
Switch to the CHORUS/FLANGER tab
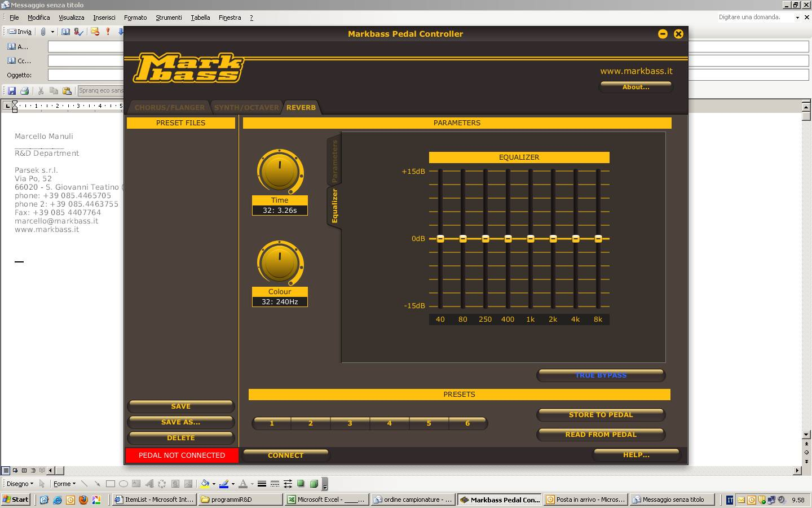click(169, 107)
